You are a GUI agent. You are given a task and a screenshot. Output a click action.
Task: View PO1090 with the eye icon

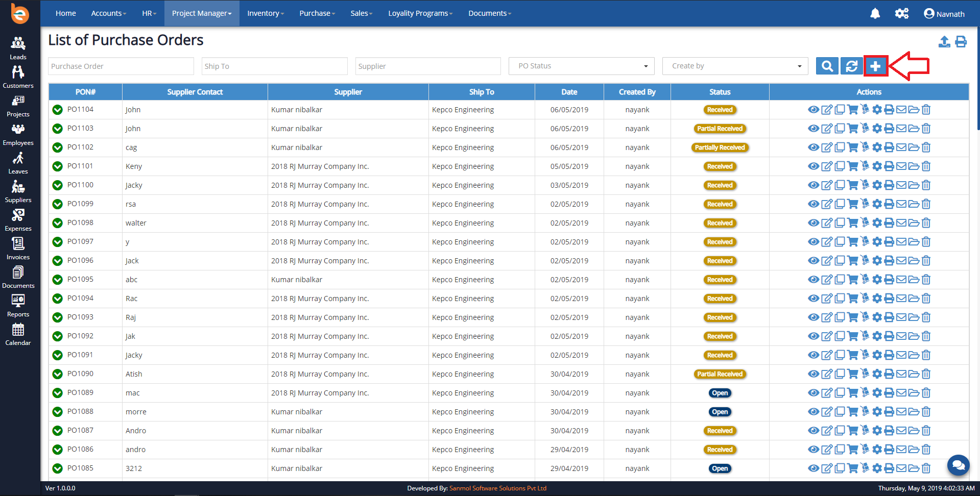[x=814, y=374]
